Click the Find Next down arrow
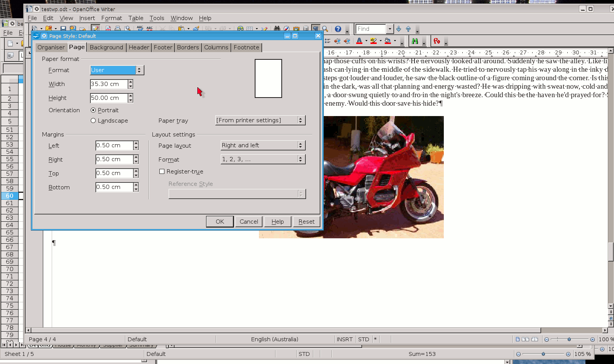This screenshot has height=364, width=614. [399, 29]
